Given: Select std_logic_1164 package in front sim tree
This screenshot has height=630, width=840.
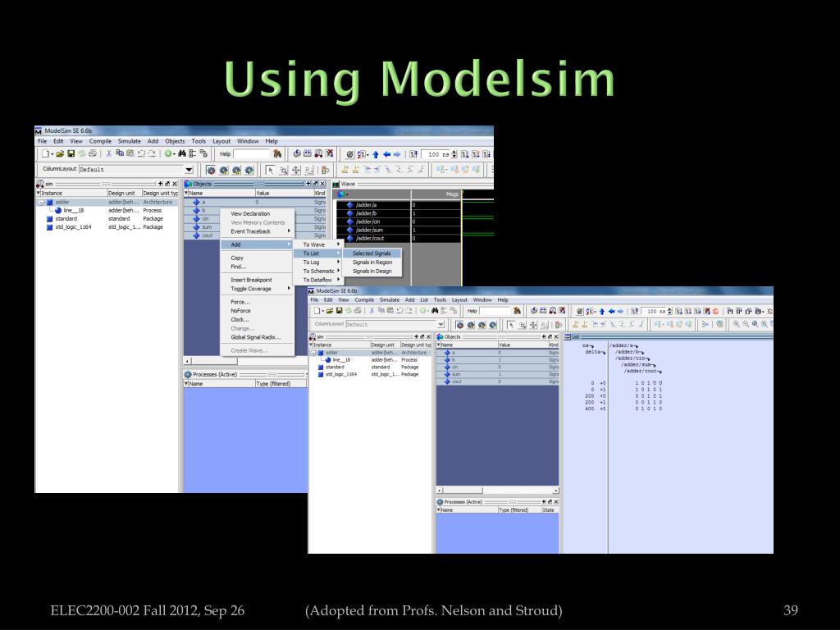Looking at the screenshot, I should [341, 374].
